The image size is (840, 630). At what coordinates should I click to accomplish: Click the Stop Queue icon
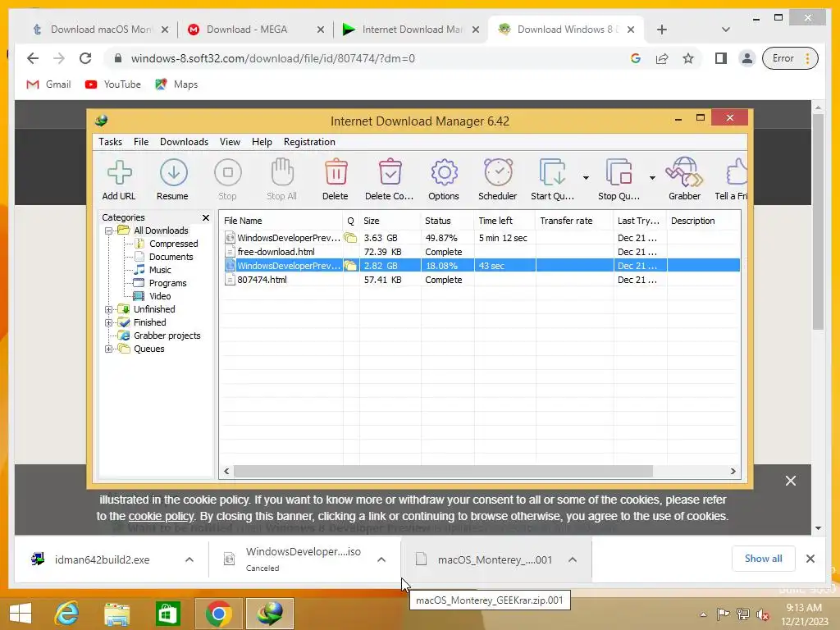619,179
